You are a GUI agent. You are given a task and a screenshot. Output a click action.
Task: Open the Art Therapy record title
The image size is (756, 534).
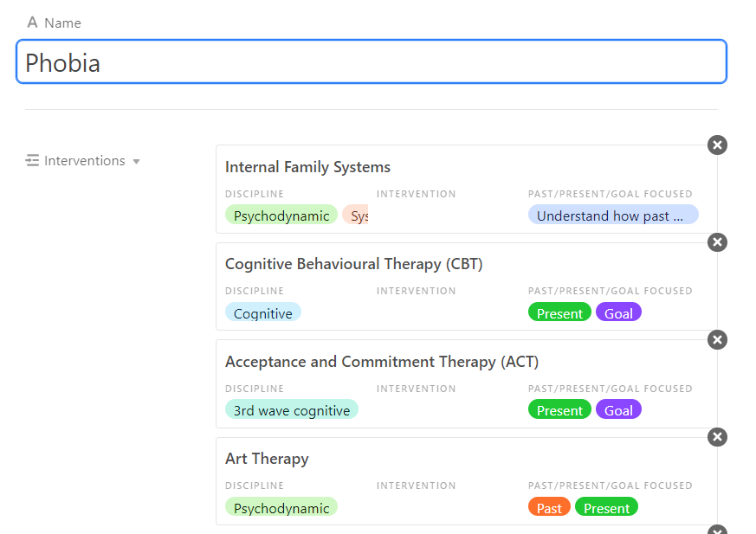(267, 459)
